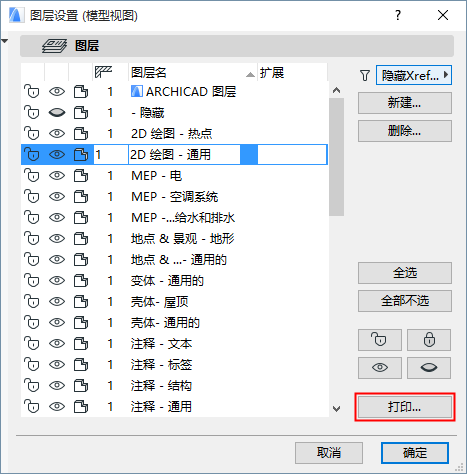This screenshot has height=474, width=467.
Task: Click the 新建... button
Action: pos(405,103)
